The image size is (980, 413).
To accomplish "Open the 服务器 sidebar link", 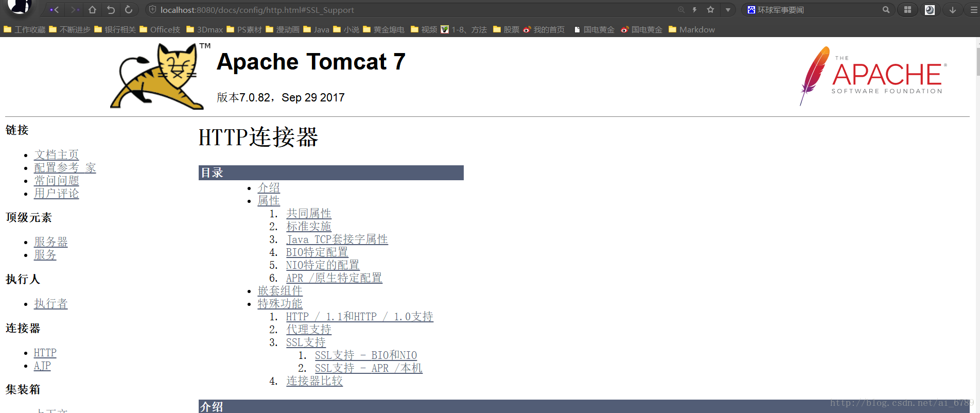I will (51, 242).
